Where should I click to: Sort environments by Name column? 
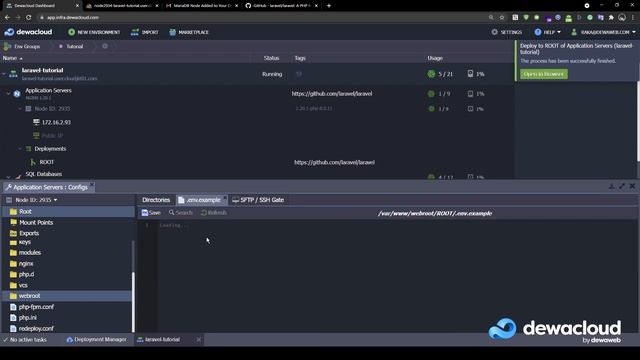pyautogui.click(x=12, y=58)
